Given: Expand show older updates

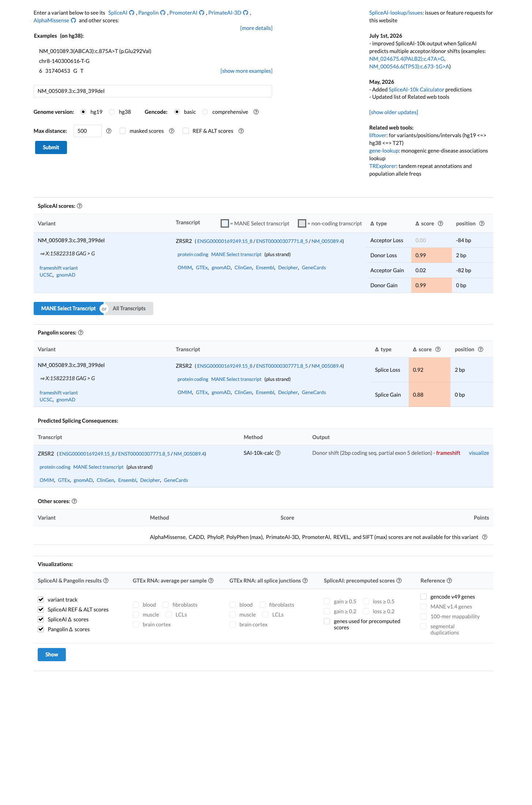Looking at the screenshot, I should [x=393, y=112].
